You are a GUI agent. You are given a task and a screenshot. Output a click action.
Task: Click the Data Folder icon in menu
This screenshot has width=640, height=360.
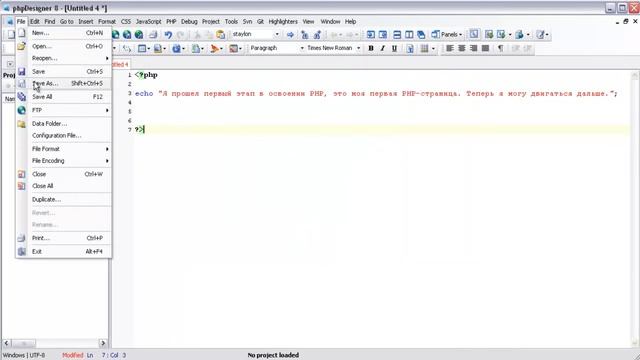tap(22, 124)
